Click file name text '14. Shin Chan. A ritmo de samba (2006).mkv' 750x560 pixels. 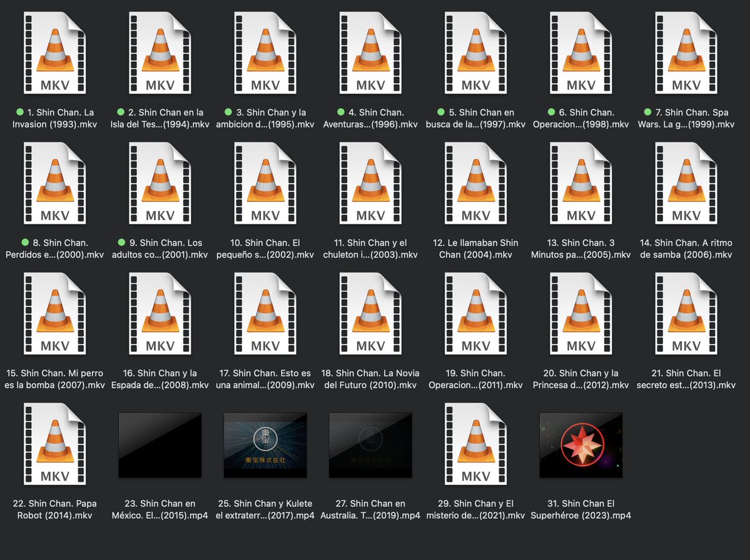point(686,249)
